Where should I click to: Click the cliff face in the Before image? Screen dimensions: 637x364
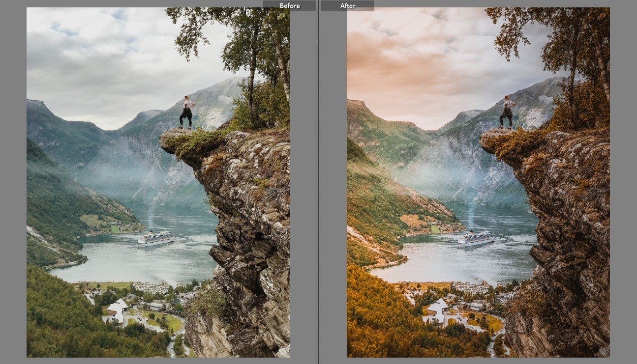click(246, 221)
